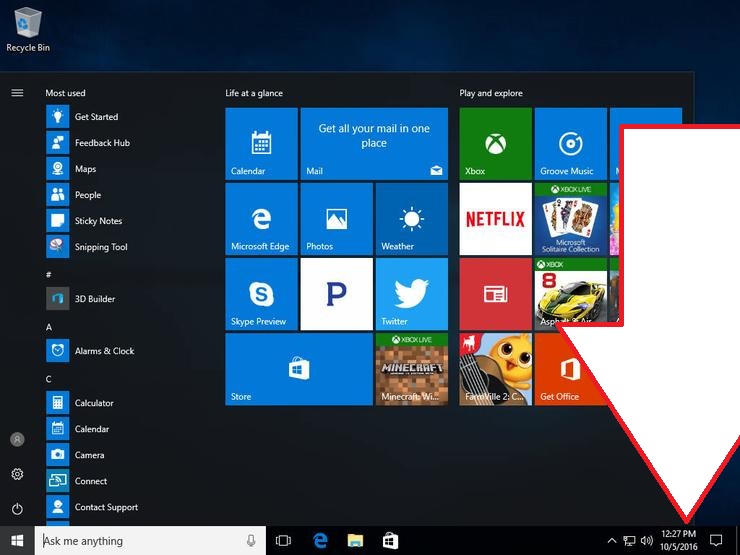740x555 pixels.
Task: Click the Power button in Start
Action: (17, 509)
